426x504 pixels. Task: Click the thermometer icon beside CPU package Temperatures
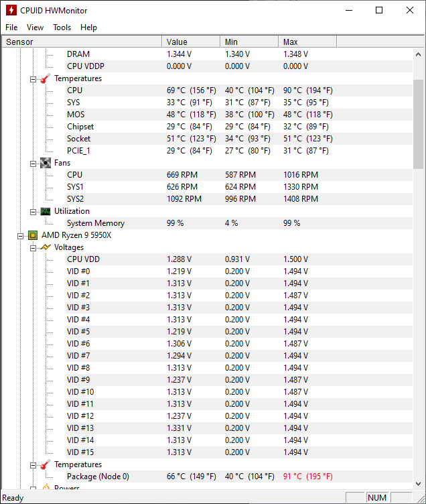(46, 464)
